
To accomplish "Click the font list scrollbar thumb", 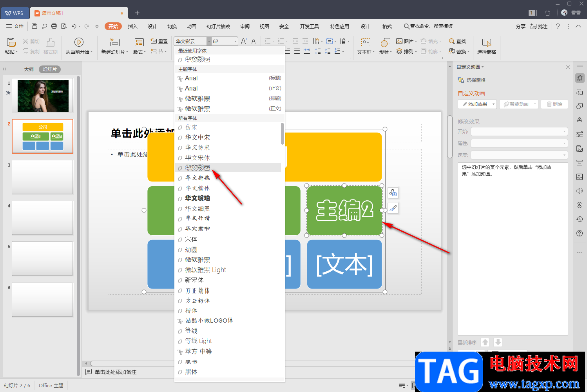I will pos(282,134).
